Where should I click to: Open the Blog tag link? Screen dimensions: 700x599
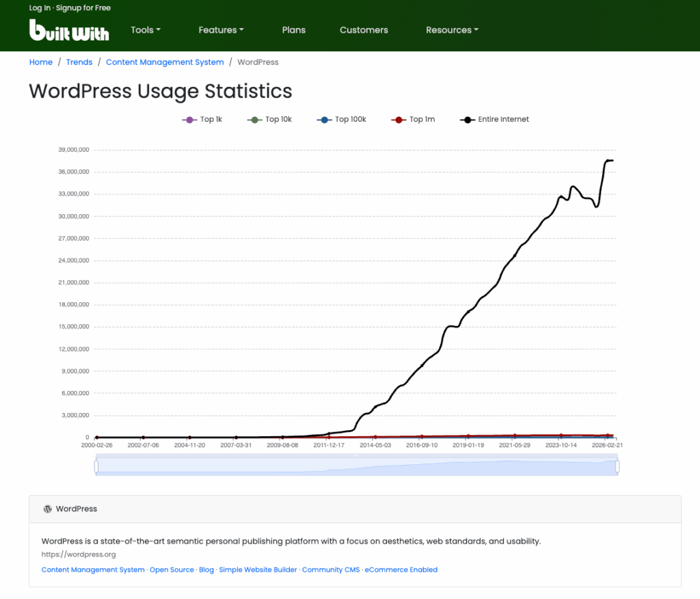(206, 570)
